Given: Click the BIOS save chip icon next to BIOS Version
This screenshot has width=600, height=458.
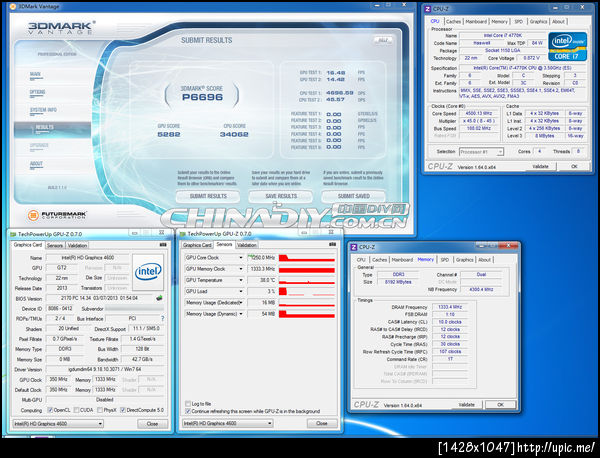Looking at the screenshot, I should (x=160, y=298).
